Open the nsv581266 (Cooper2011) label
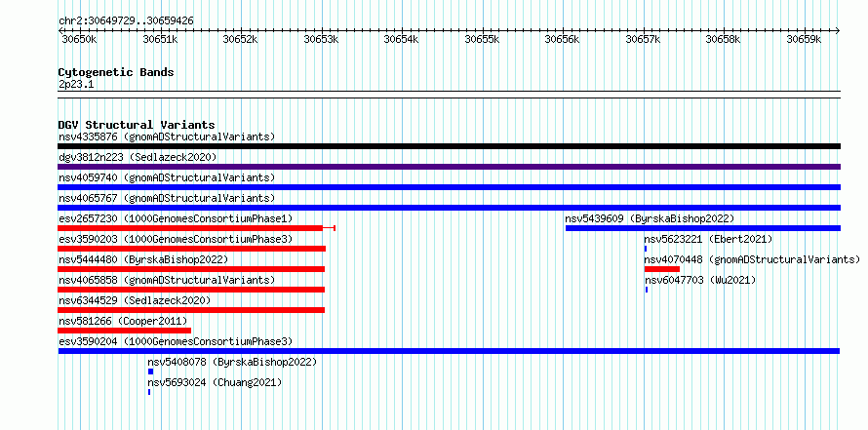The width and height of the screenshot is (868, 430). [x=123, y=321]
